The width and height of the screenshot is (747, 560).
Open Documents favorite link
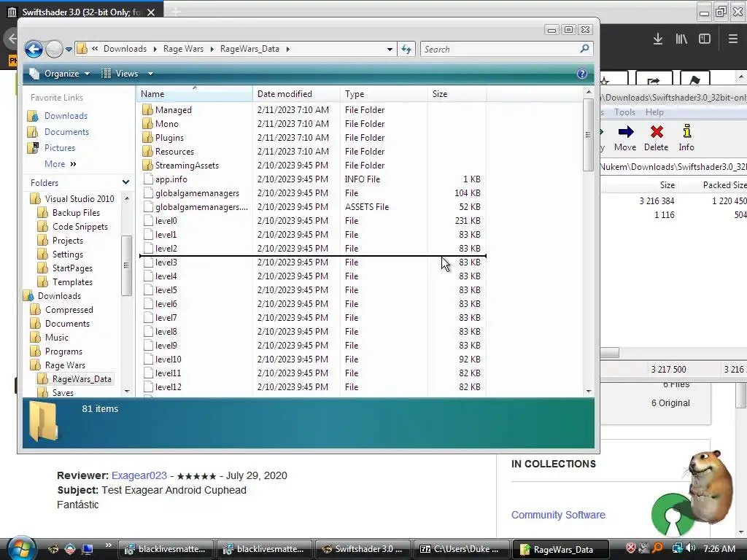tap(66, 132)
